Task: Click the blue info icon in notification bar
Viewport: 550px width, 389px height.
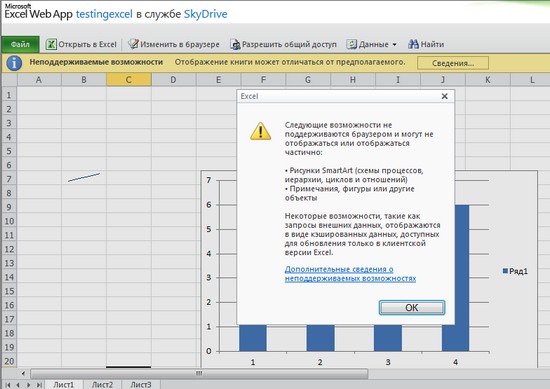Action: pos(14,63)
